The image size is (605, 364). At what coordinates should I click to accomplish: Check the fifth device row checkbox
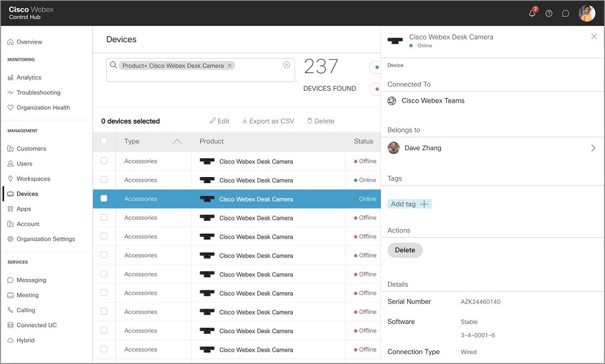point(103,236)
